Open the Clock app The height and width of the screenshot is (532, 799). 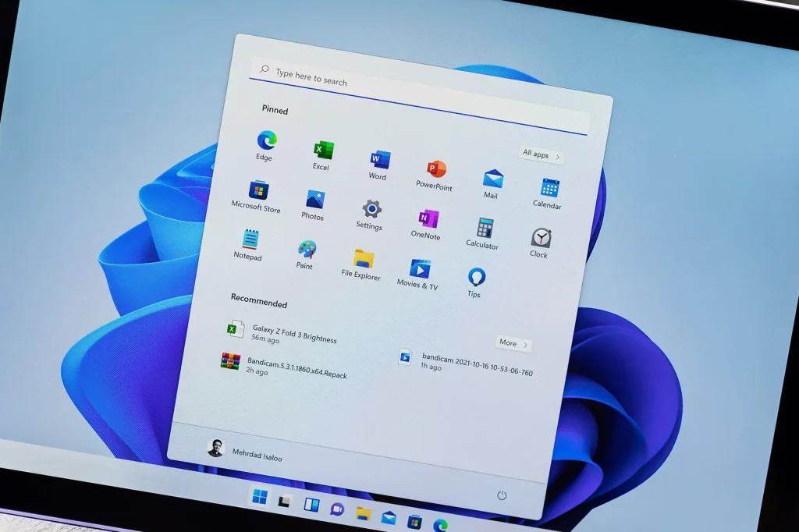pyautogui.click(x=540, y=243)
